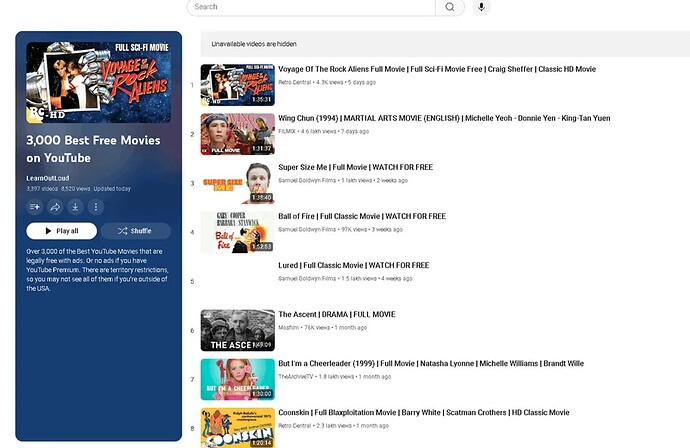Click the Play all button
Image resolution: width=690 pixels, height=448 pixels.
[62, 231]
